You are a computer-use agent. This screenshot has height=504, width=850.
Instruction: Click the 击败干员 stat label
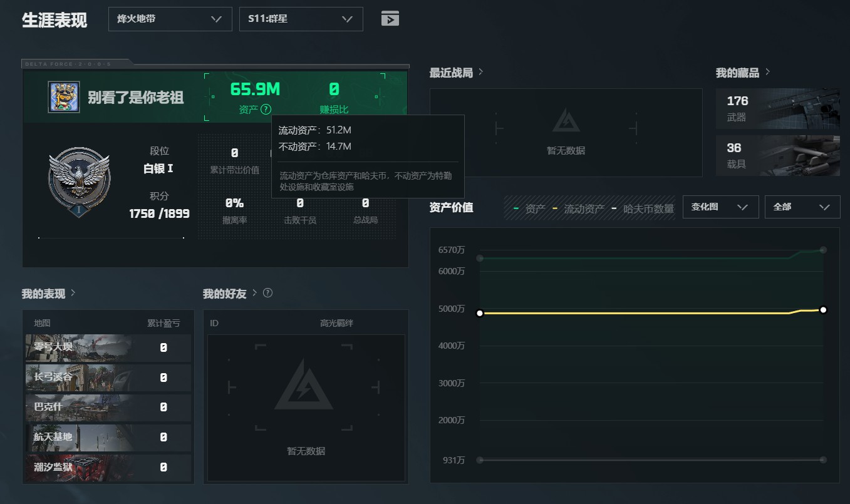pos(300,220)
